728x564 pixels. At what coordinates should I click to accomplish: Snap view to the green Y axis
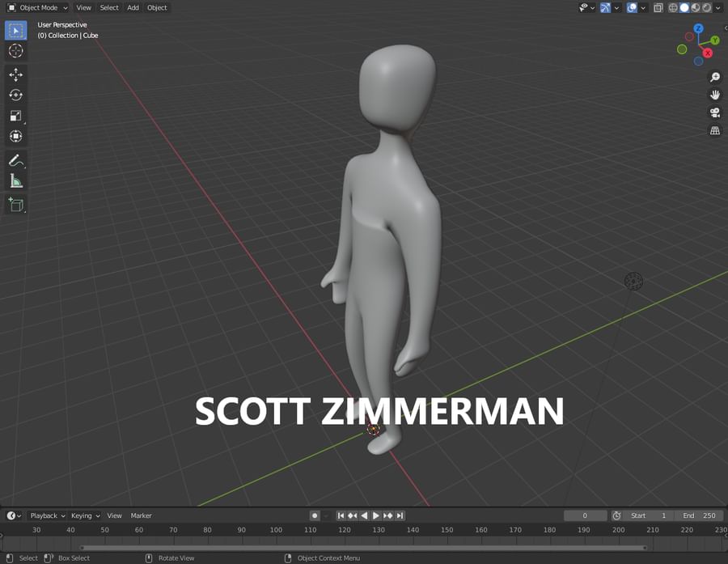(715, 41)
